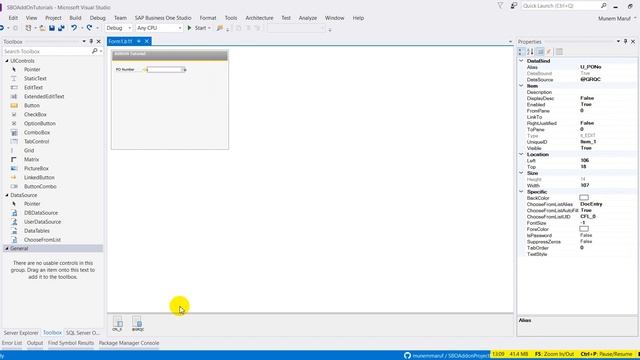Toggle the IsPassword property value False

[x=586, y=235]
